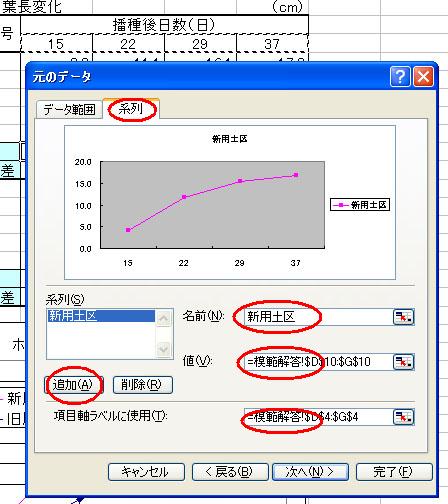448x504 pixels.
Task: Close the 元のデータ dialog
Action: pos(424,76)
